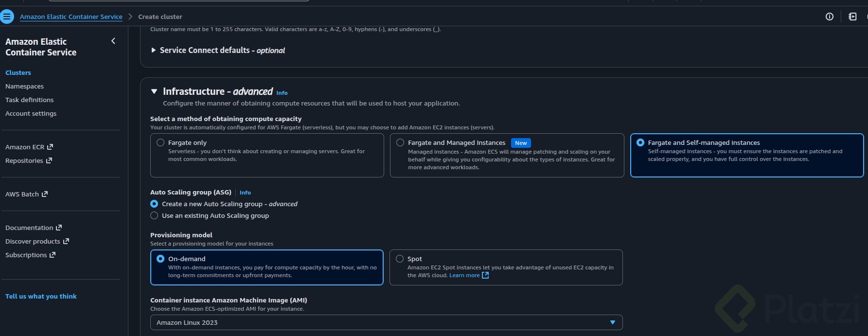Open Subscriptions sidebar link
The width and height of the screenshot is (868, 336).
click(26, 255)
